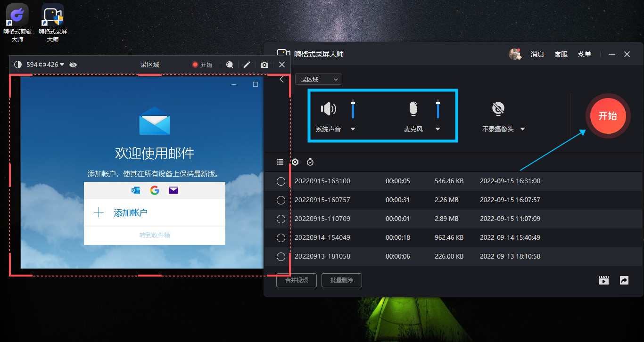
Task: Click the microphone icon
Action: click(413, 109)
